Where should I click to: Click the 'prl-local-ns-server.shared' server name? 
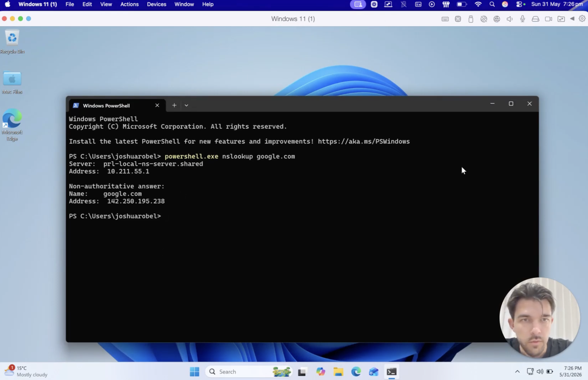153,164
